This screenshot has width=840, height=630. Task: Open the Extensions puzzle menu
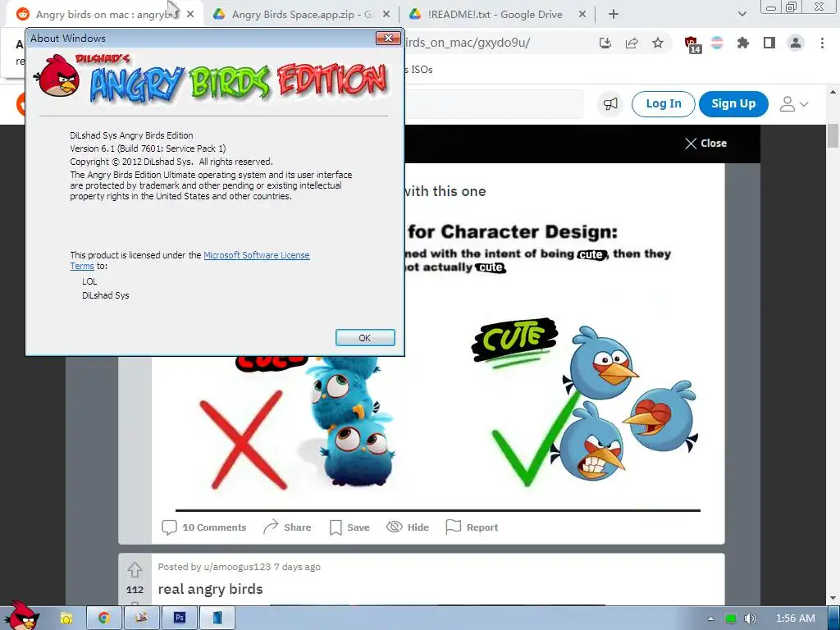point(743,43)
